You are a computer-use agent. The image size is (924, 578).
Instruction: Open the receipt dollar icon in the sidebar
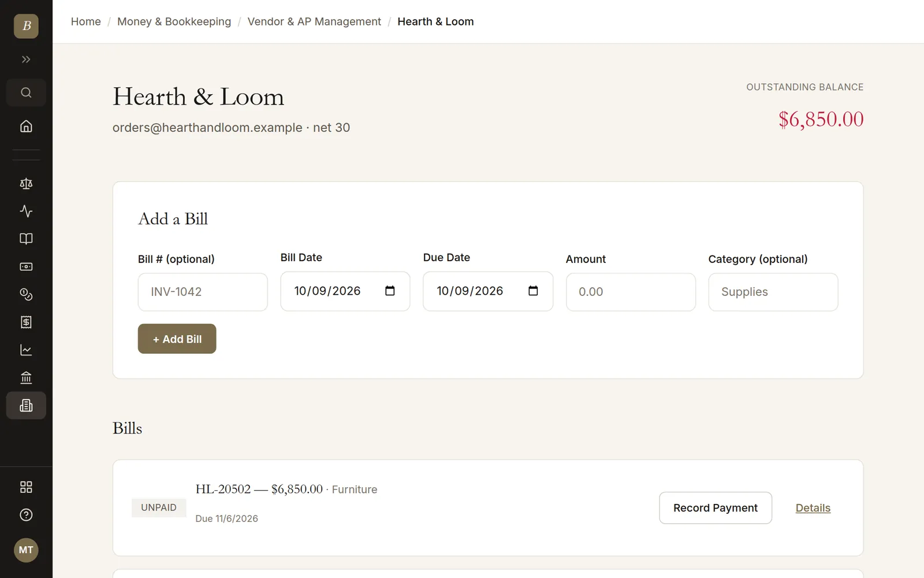26,323
